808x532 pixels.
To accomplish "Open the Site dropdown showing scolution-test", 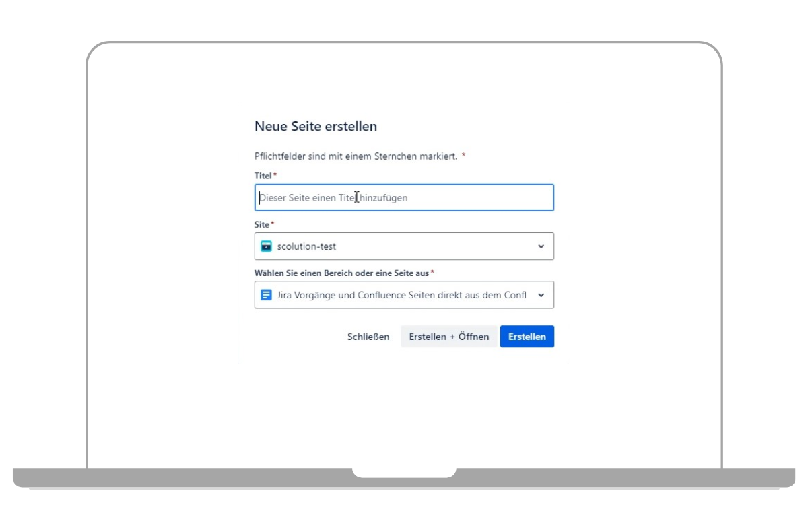I will point(404,246).
